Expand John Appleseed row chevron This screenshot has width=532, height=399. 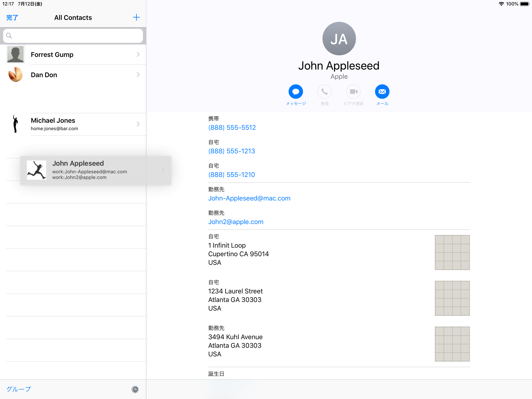pyautogui.click(x=163, y=170)
